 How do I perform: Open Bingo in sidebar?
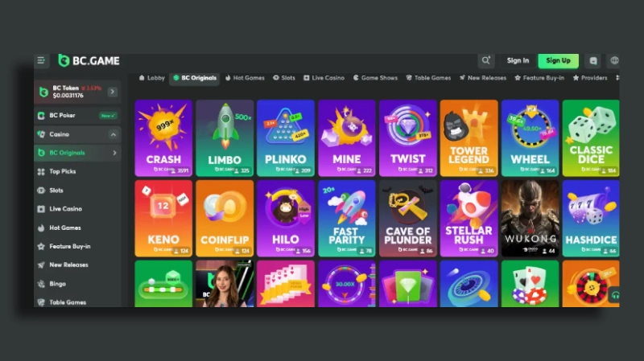click(58, 284)
